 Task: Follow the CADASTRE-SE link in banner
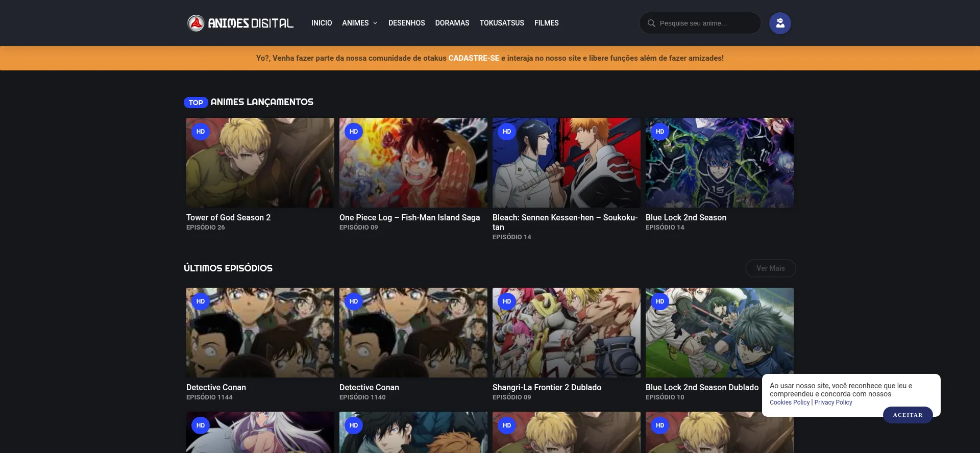pyautogui.click(x=474, y=58)
